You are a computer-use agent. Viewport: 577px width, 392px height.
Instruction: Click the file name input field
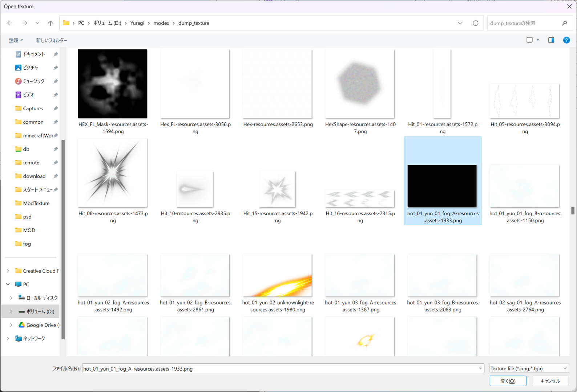pyautogui.click(x=279, y=368)
